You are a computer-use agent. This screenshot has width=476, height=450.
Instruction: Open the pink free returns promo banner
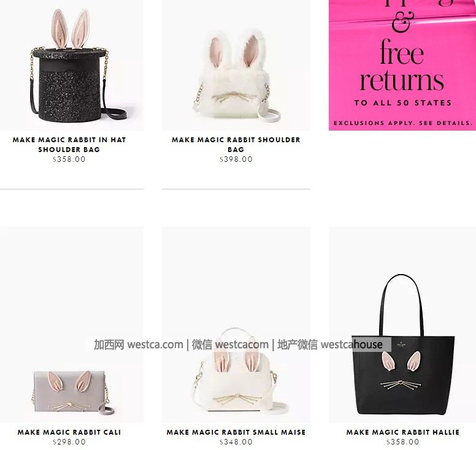coord(402,65)
